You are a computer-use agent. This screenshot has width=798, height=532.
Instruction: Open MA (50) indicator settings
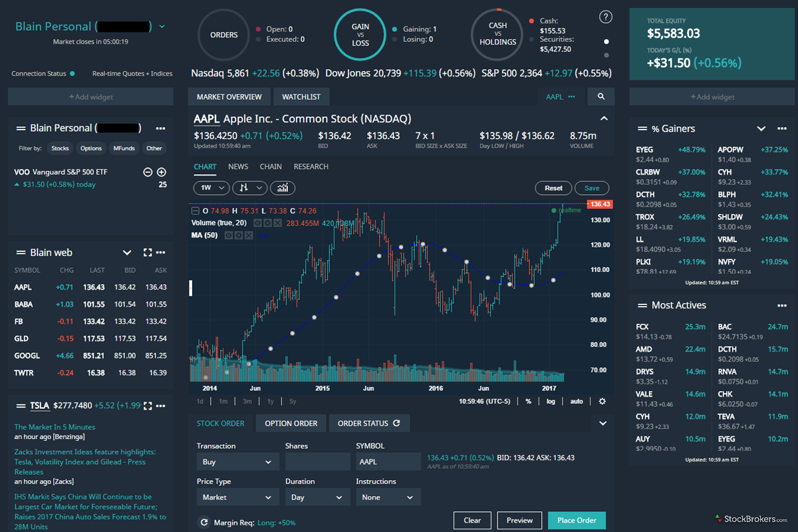click(x=238, y=235)
